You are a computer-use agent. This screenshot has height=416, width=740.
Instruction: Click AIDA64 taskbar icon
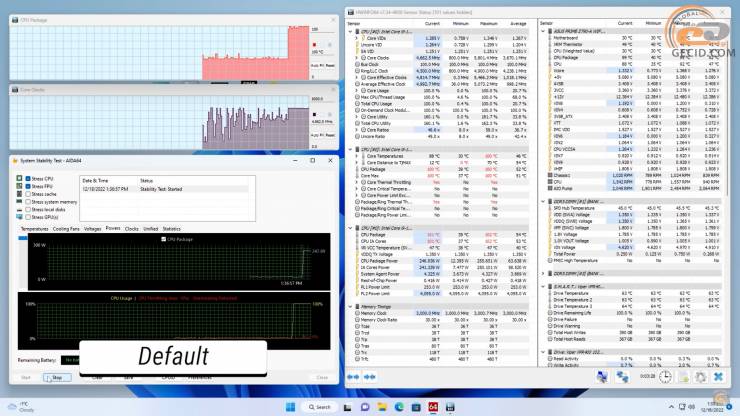click(433, 407)
